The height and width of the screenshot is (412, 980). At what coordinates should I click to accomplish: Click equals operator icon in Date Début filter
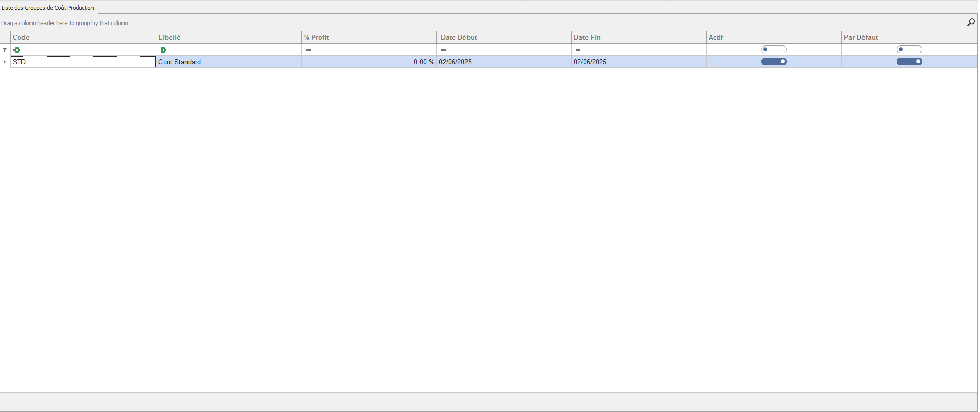pyautogui.click(x=443, y=50)
